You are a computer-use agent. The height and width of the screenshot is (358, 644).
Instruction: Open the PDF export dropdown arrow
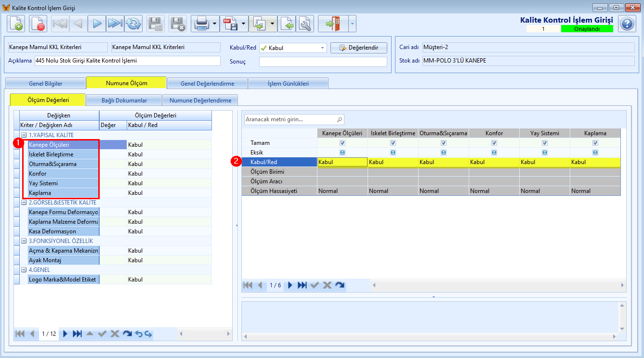[243, 23]
